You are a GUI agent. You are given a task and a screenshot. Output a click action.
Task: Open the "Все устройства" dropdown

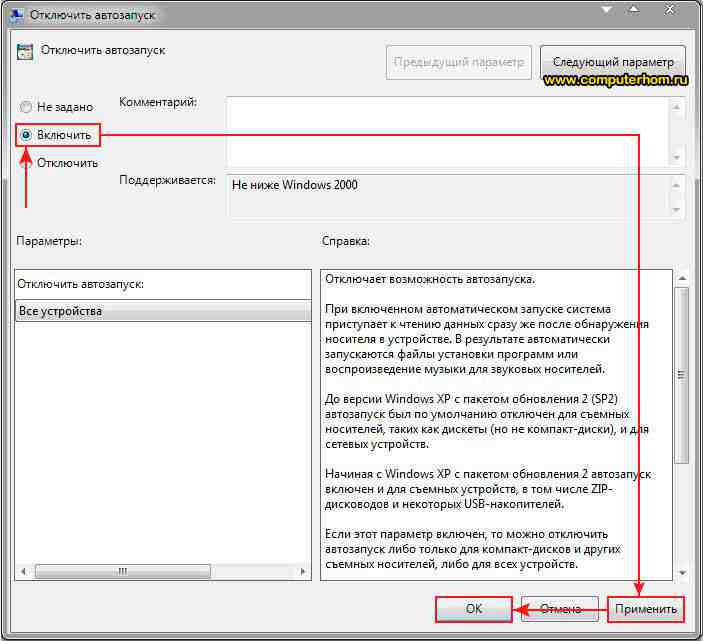163,311
